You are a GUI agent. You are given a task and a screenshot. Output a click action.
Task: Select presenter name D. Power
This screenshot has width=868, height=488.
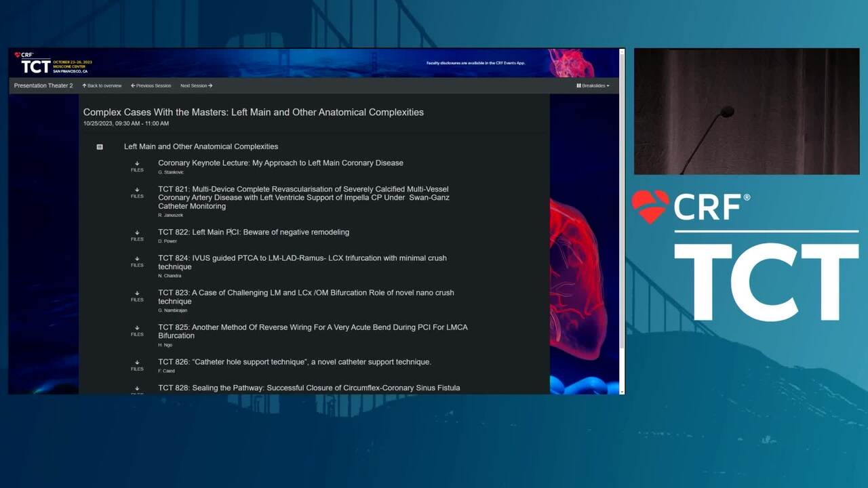[167, 241]
